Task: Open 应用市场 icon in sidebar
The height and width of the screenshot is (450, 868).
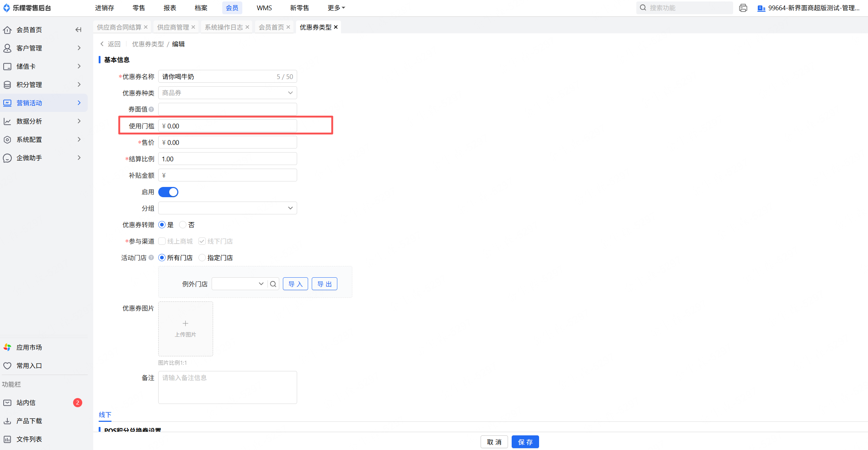Action: click(x=7, y=347)
